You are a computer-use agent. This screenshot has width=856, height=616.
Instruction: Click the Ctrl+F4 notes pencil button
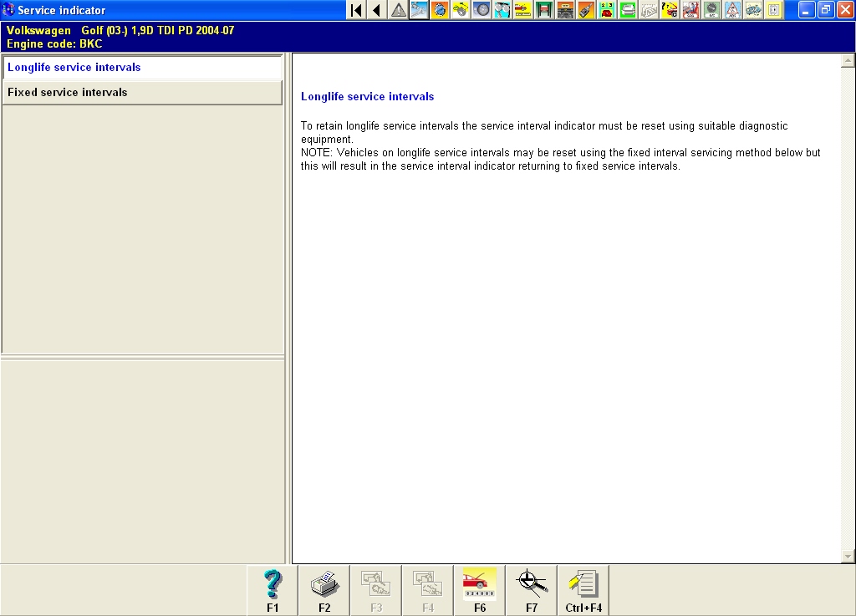coord(583,590)
